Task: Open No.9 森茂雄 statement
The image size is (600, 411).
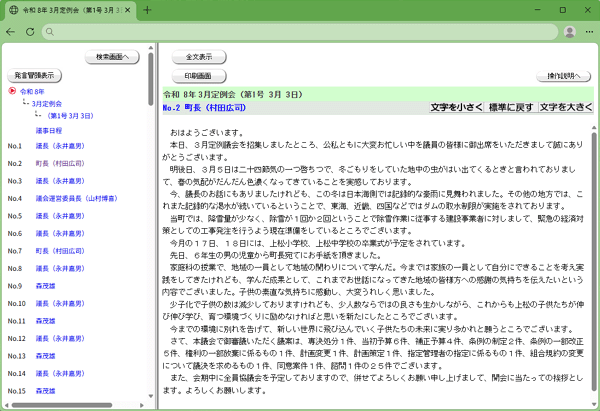Action: [46, 286]
